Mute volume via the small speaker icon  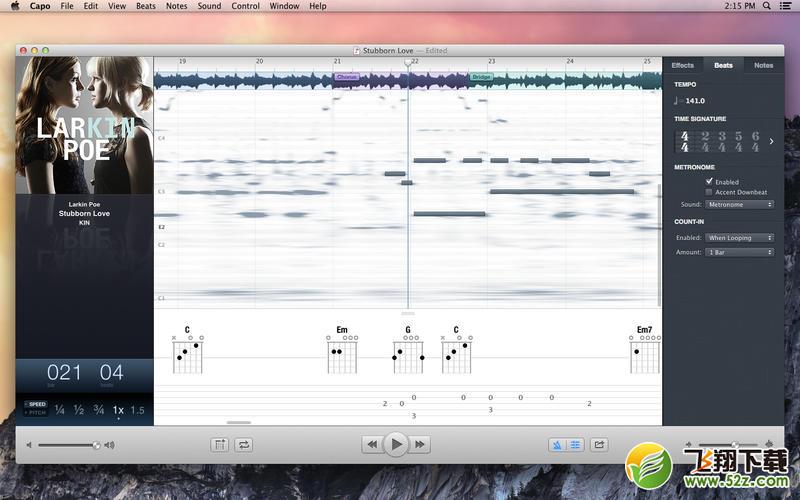(x=29, y=445)
